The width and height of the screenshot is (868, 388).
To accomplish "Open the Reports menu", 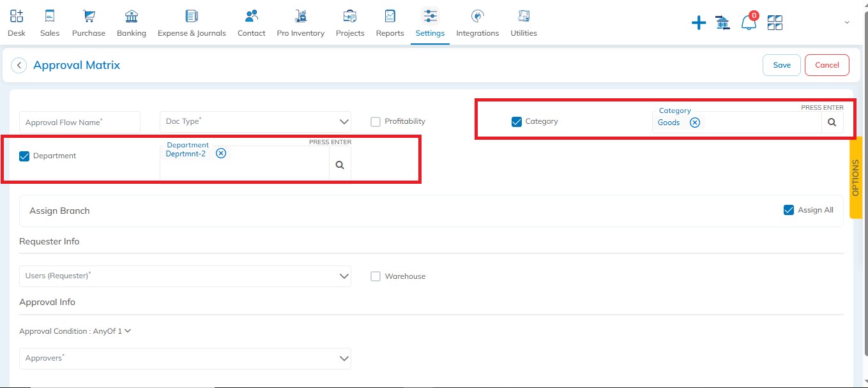I will [x=390, y=23].
